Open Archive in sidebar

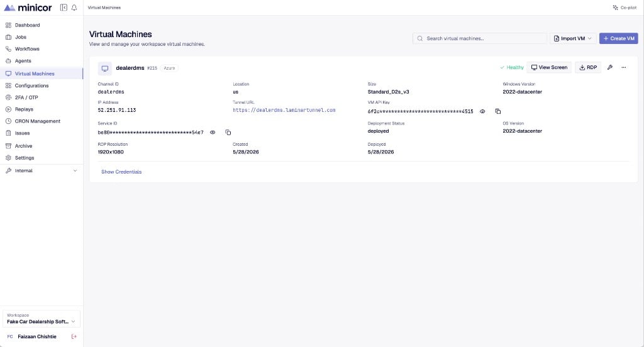pos(42,146)
